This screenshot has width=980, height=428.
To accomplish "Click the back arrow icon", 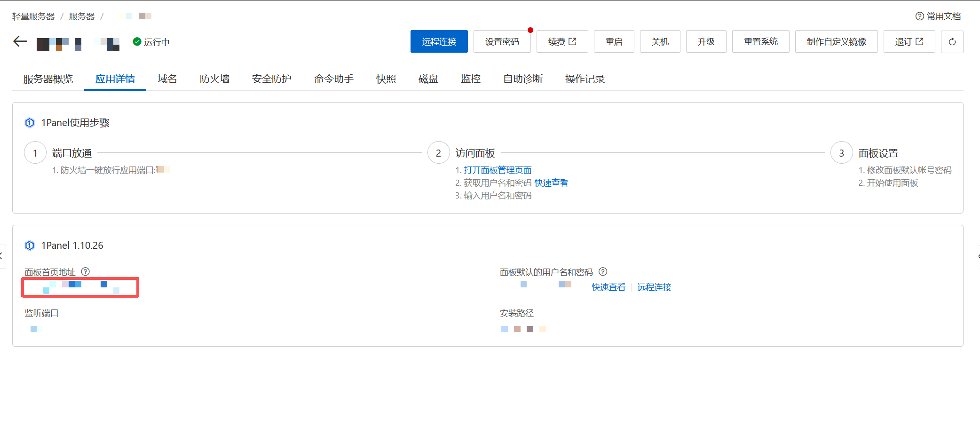I will [x=20, y=41].
